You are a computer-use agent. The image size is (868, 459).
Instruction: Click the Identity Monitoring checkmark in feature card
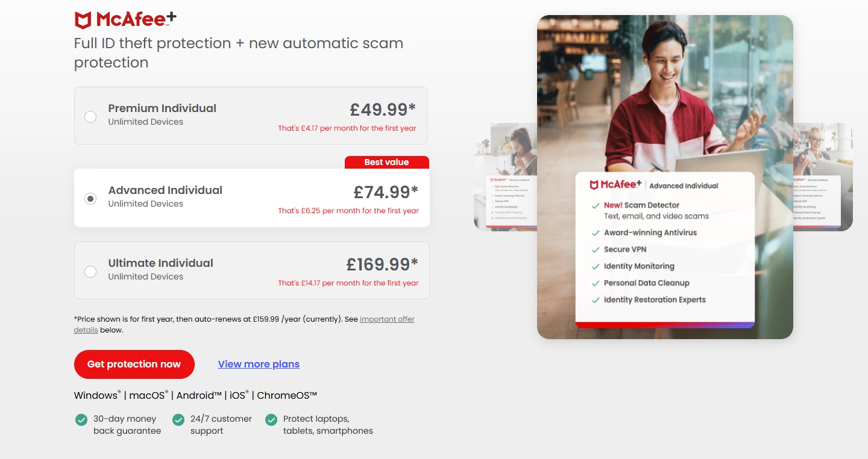point(596,266)
